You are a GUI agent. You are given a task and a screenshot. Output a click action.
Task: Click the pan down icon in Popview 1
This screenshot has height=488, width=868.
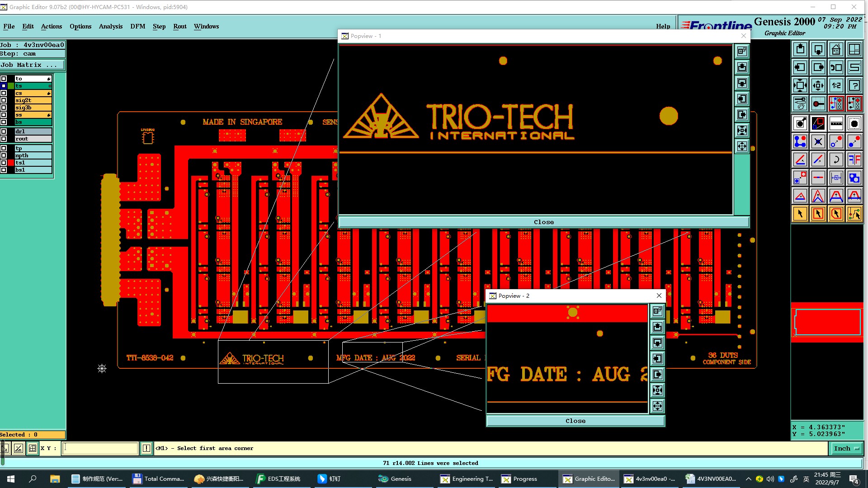(742, 83)
